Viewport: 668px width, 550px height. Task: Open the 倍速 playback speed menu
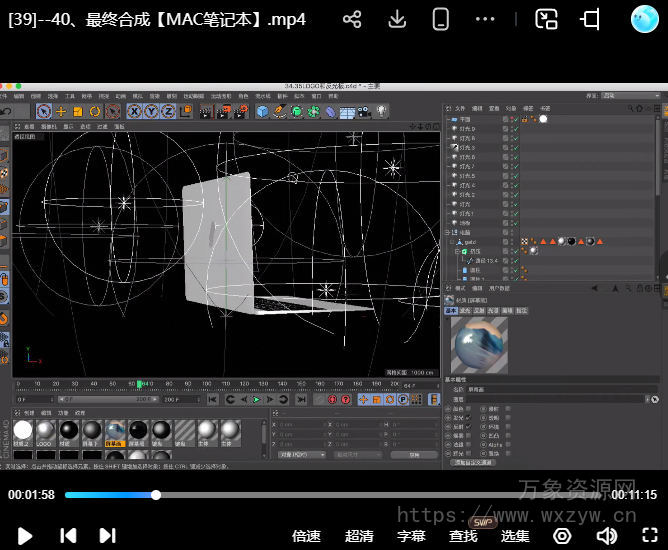tap(306, 536)
